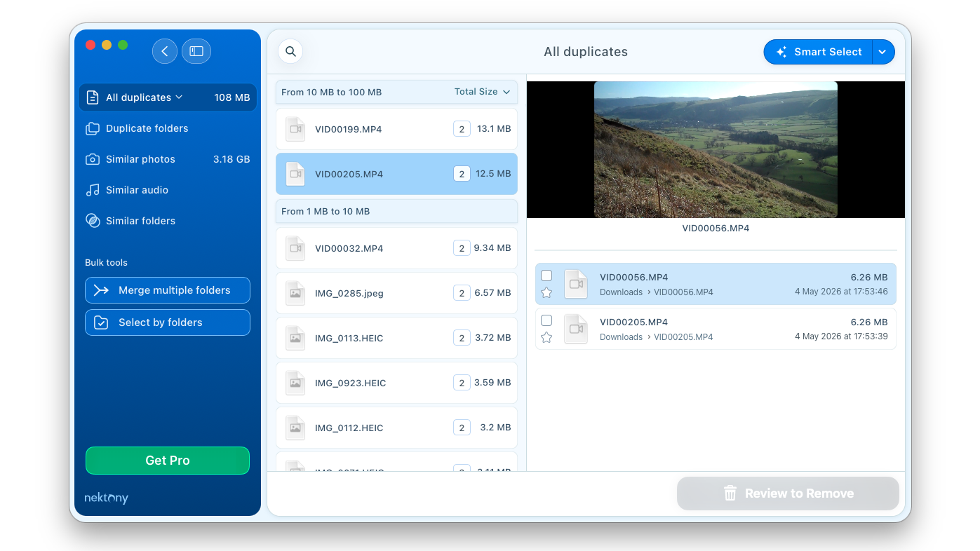980x551 pixels.
Task: Select the VID00199.MP4 list row
Action: 396,129
